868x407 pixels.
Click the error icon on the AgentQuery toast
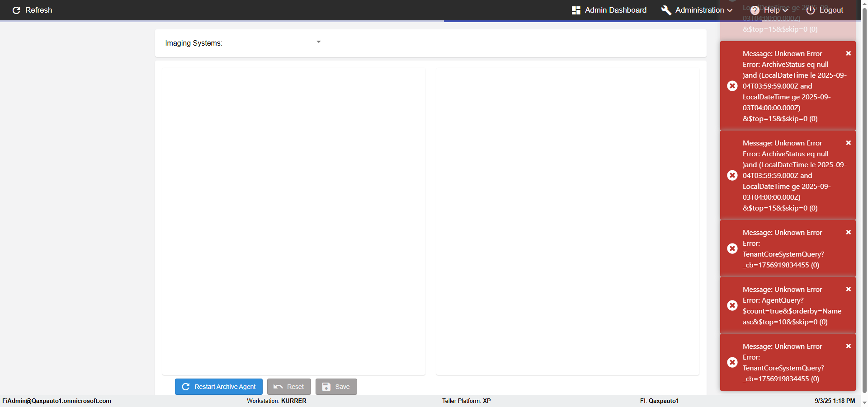tap(732, 305)
